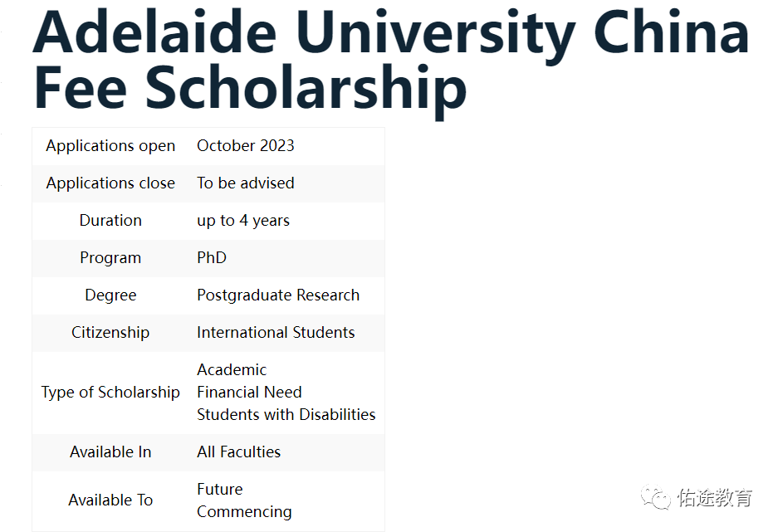
Task: Select the Degree row label
Action: point(110,295)
